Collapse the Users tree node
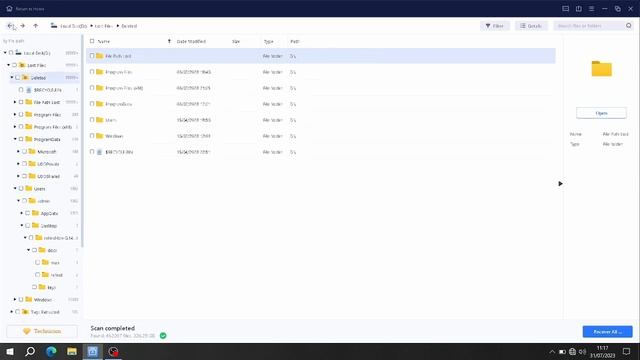640x360 pixels. 15,188
